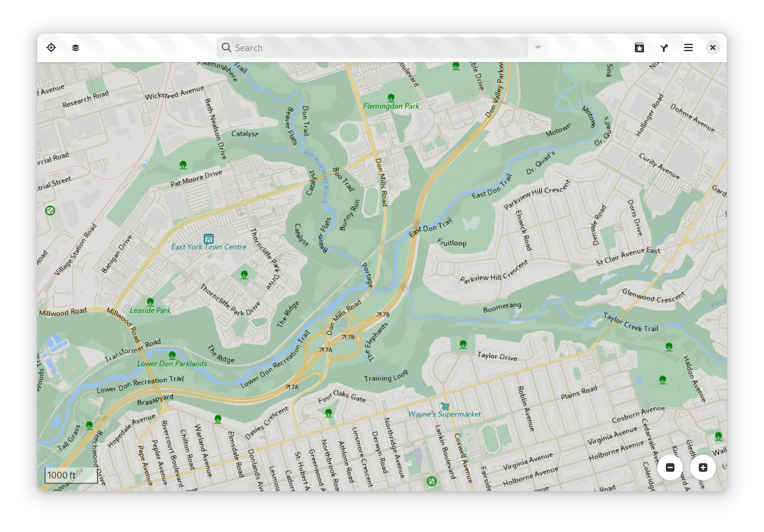764x532 pixels.
Task: Click the 1000 ft scale indicator
Action: tap(71, 475)
